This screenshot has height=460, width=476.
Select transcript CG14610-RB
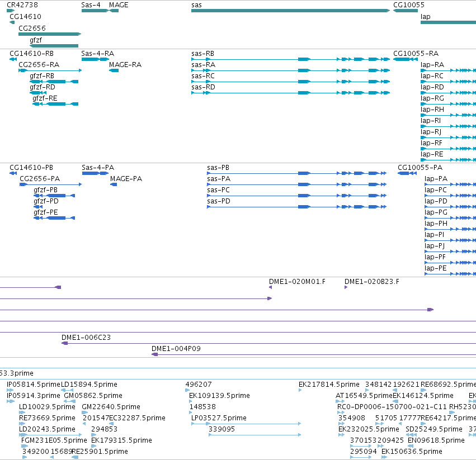(x=13, y=59)
